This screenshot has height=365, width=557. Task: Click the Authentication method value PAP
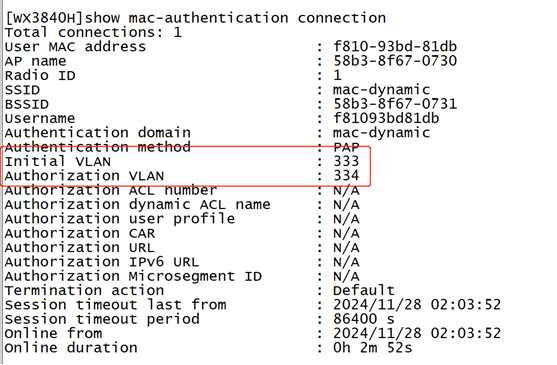click(x=346, y=147)
